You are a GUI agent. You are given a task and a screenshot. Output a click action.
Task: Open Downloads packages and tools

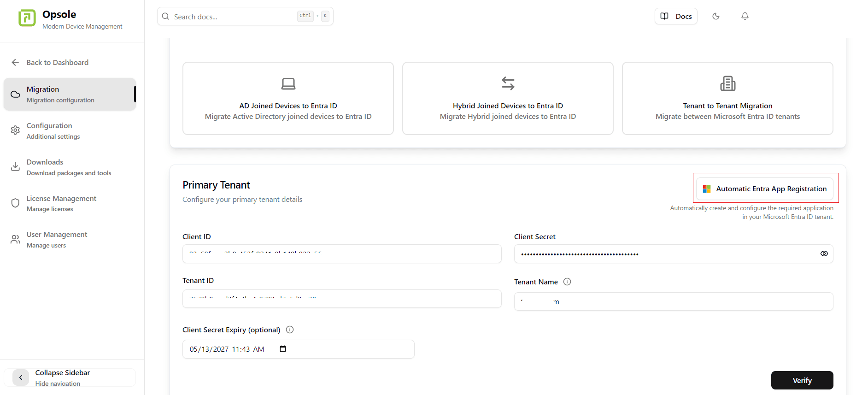pos(70,167)
